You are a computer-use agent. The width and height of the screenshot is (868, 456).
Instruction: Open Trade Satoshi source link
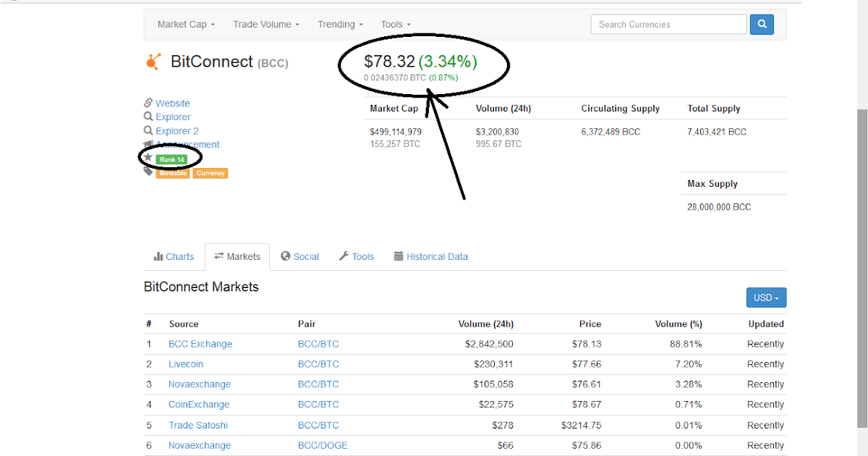tap(198, 425)
